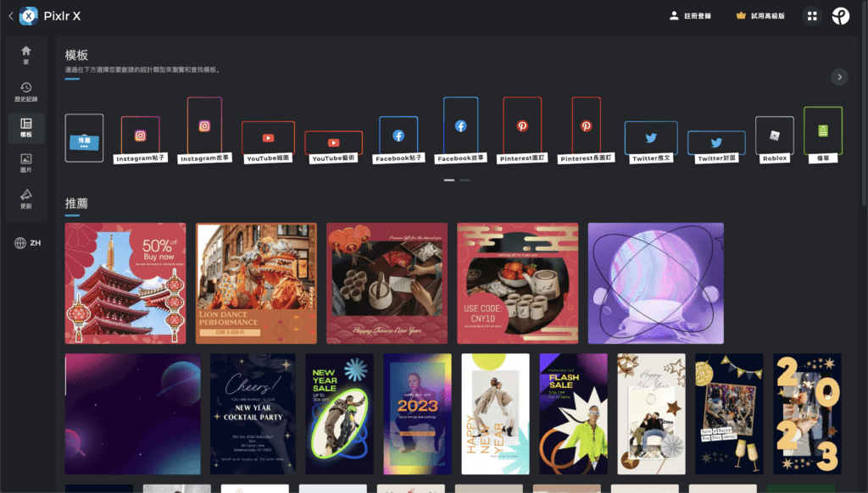Switch to second page dot of template carousel
868x493 pixels.
(465, 180)
